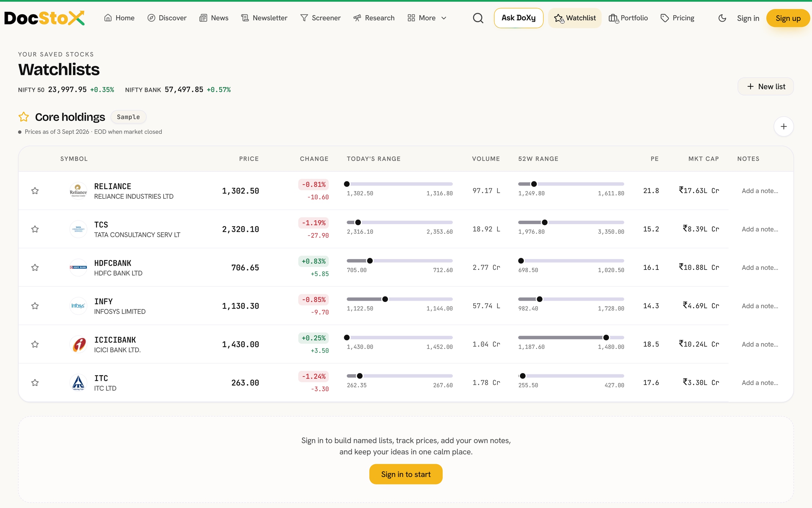Click Sign in to start button
This screenshot has height=508, width=812.
pos(406,474)
